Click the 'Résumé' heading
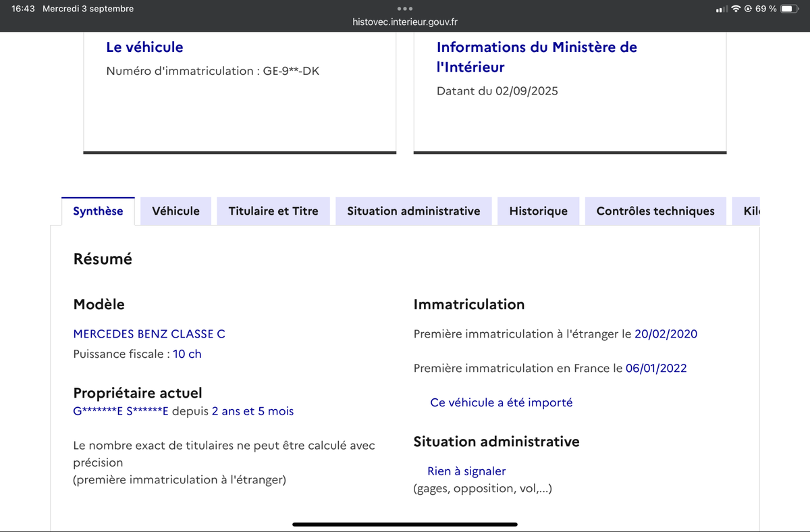 point(103,259)
